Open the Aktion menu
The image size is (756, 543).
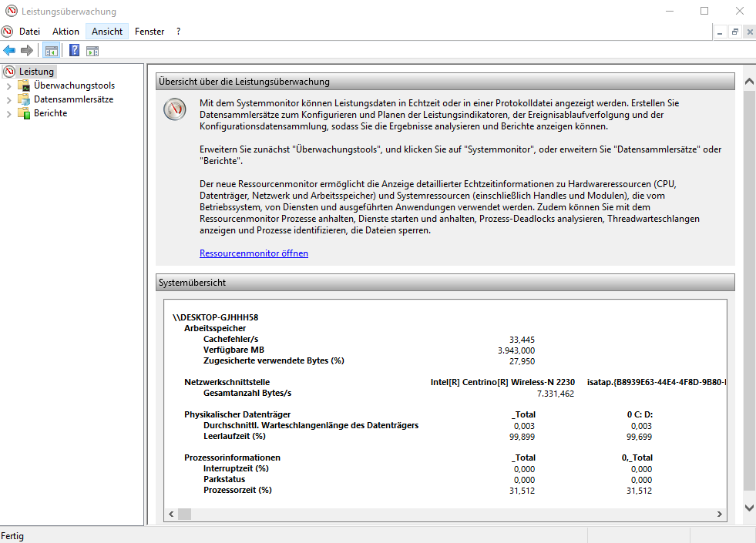point(66,32)
